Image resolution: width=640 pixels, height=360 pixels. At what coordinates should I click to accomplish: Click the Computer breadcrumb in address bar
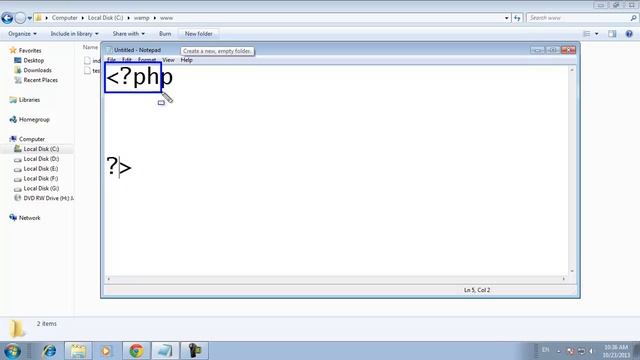[x=64, y=18]
